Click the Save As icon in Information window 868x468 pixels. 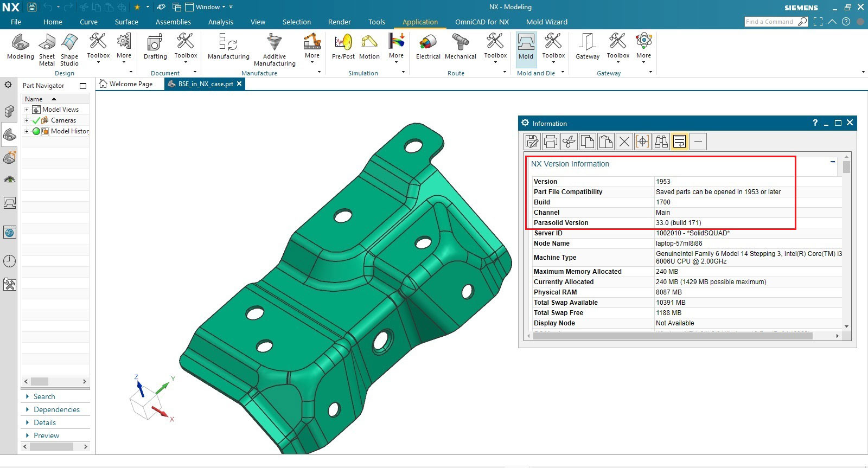tap(532, 142)
